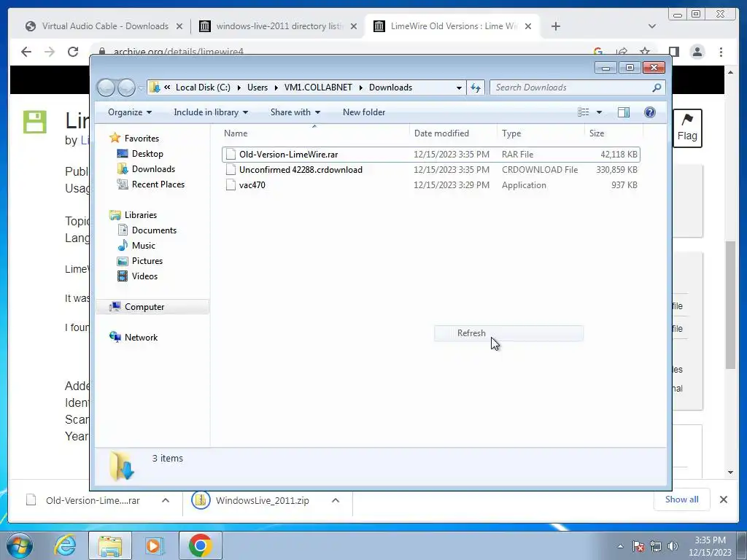Click the Explorer back navigation arrow
This screenshot has height=560, width=747.
pos(106,87)
